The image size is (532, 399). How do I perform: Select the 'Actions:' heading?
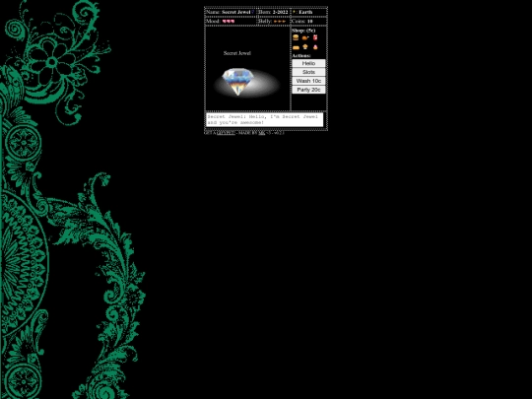pyautogui.click(x=301, y=55)
